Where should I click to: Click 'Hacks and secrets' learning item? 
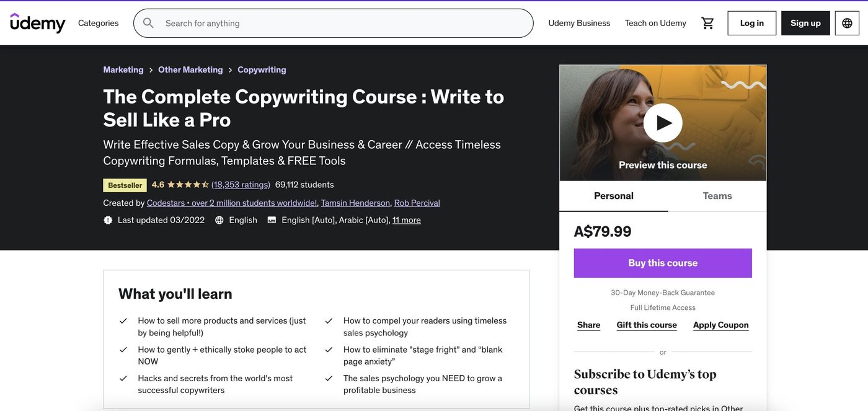[x=215, y=384]
